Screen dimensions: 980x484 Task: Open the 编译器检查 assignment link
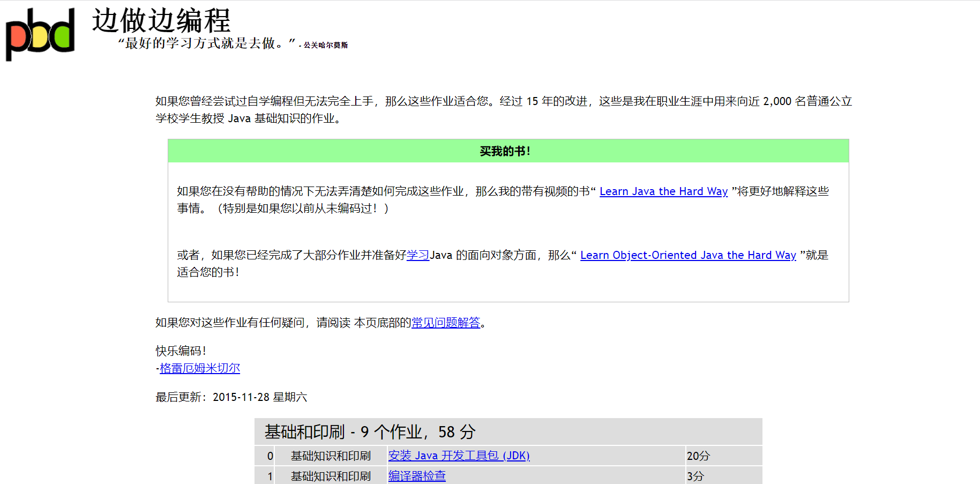[x=417, y=476]
